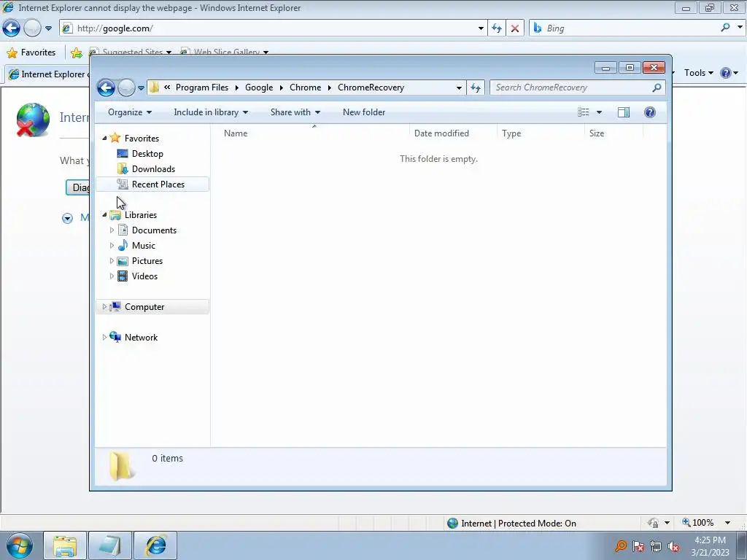The height and width of the screenshot is (560, 747).
Task: Open IE Favorites button
Action: click(x=31, y=52)
